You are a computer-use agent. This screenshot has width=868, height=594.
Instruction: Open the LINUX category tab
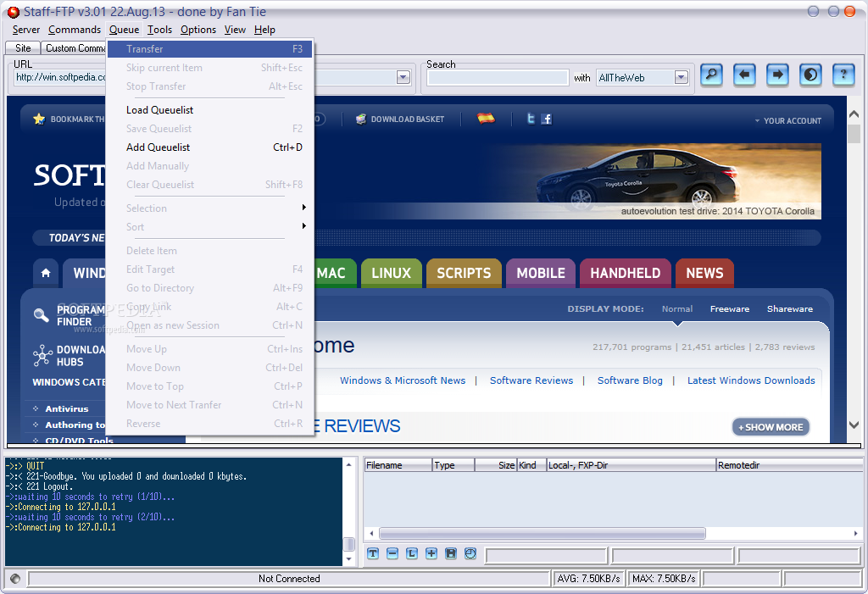tap(392, 273)
